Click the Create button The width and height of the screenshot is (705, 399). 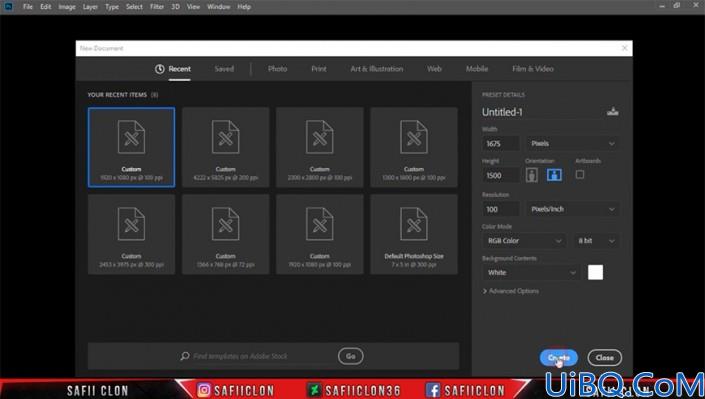(x=558, y=358)
